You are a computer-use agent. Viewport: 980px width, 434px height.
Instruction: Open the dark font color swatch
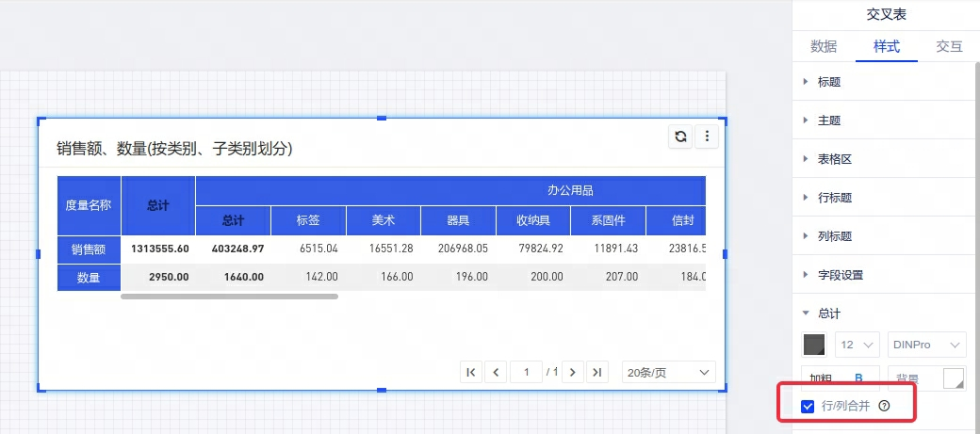(x=814, y=345)
